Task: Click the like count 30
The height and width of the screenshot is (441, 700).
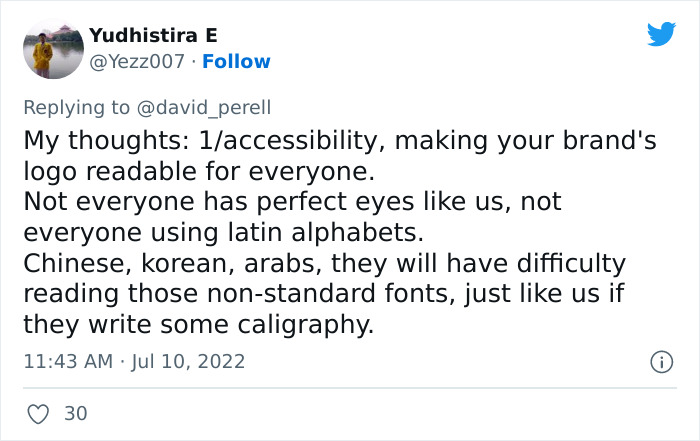Action: 76,412
